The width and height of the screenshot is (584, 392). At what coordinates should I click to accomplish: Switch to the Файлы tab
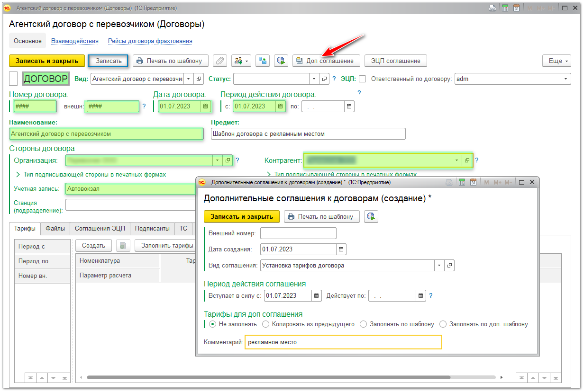pyautogui.click(x=55, y=229)
